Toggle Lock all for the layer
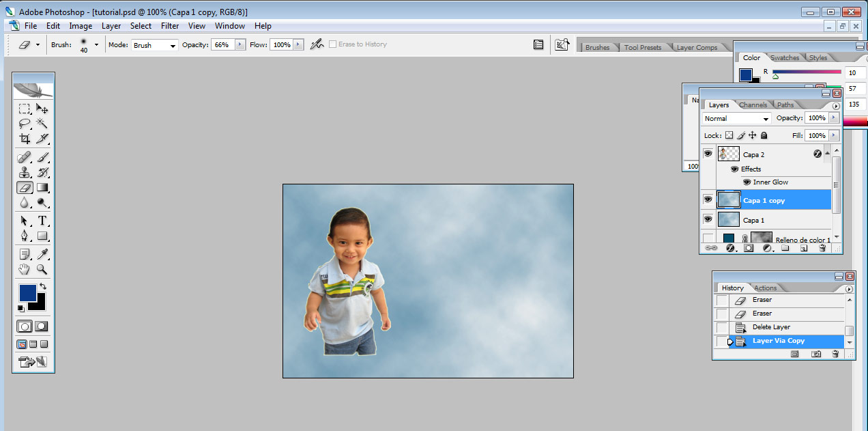 click(764, 135)
